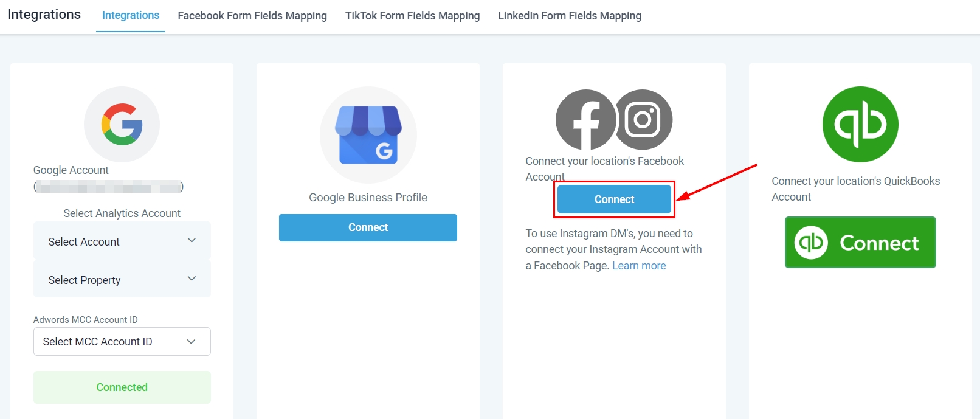Click the Google account logo icon
This screenshot has width=980, height=419.
pyautogui.click(x=122, y=124)
